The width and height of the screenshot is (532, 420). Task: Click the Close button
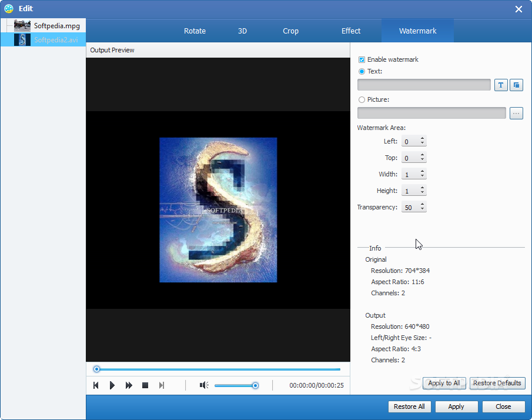pos(503,406)
